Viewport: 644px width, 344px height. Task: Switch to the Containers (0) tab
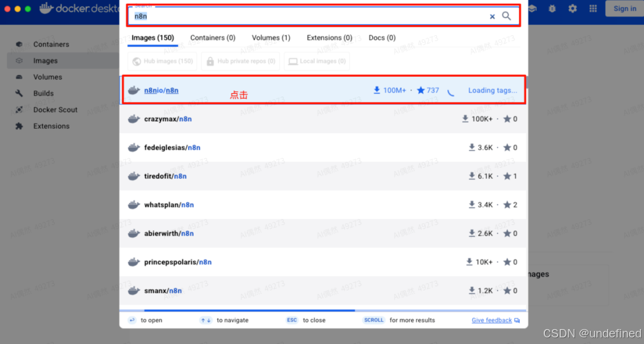tap(213, 38)
